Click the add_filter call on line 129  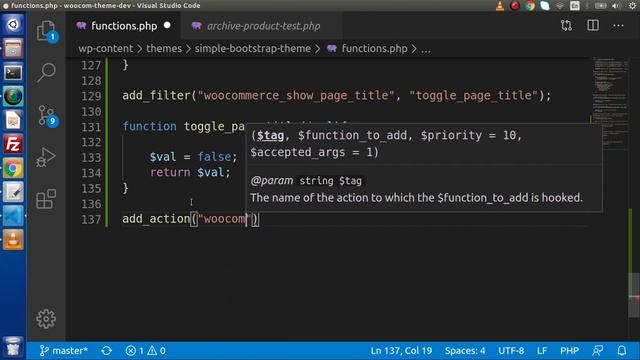tap(156, 96)
